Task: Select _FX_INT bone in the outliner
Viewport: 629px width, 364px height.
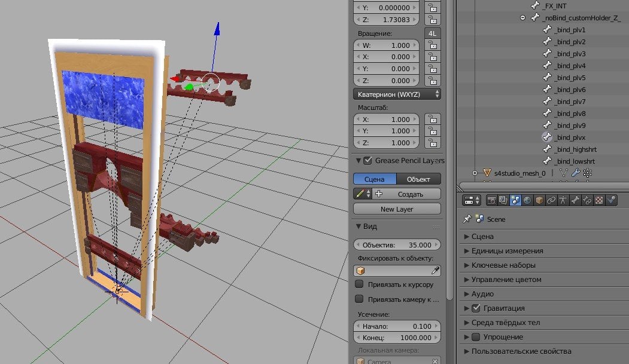Action: click(x=554, y=5)
